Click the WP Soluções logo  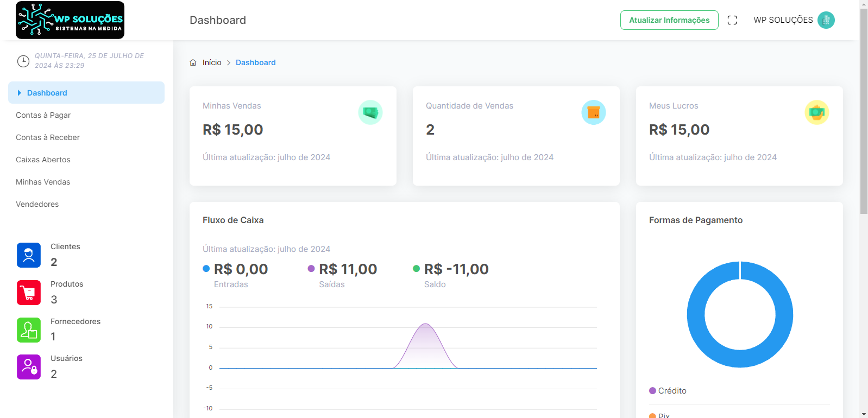coord(70,20)
